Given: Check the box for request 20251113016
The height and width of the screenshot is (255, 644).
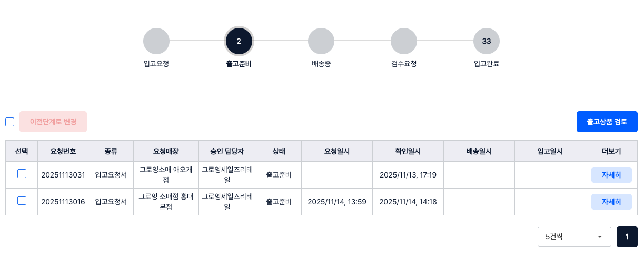Looking at the screenshot, I should tap(22, 201).
